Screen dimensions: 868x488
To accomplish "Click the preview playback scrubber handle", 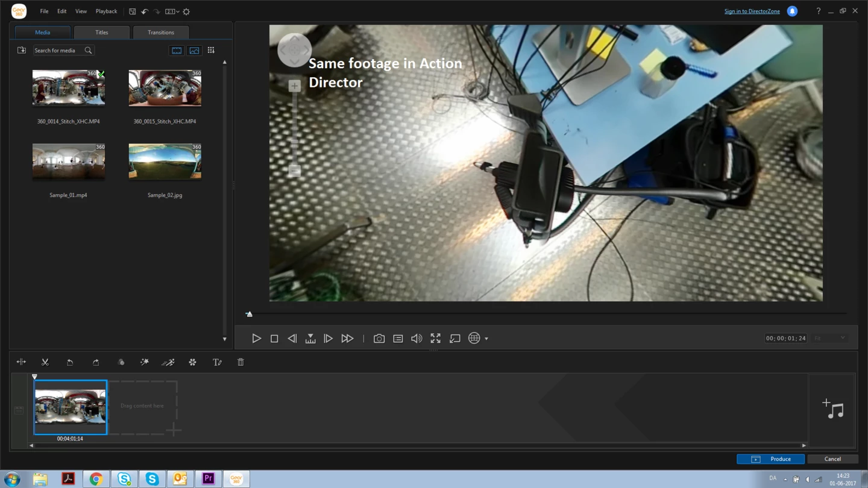I will (x=249, y=314).
